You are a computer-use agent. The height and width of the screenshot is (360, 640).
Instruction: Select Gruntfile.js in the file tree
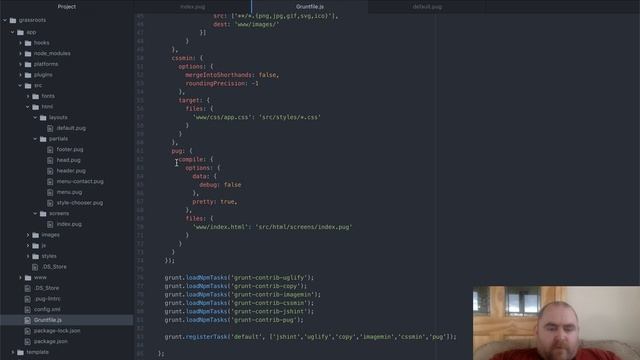[48, 320]
